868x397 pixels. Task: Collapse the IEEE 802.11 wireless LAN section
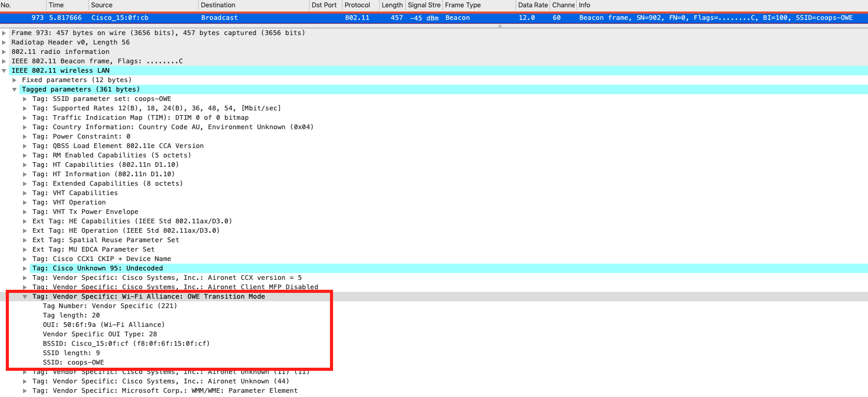[4, 71]
